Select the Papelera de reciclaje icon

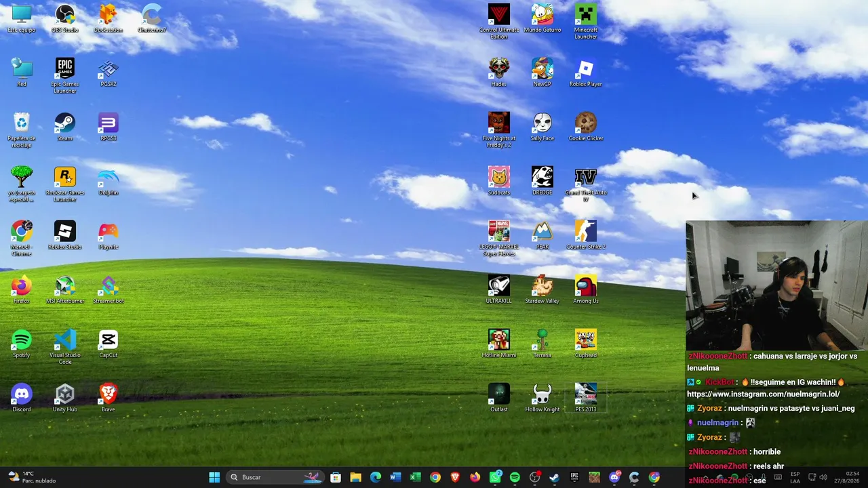22,130
